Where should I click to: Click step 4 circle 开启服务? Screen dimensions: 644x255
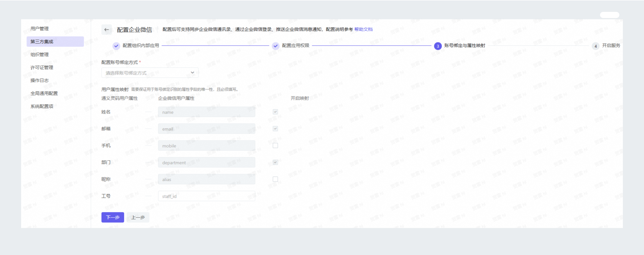coord(595,46)
